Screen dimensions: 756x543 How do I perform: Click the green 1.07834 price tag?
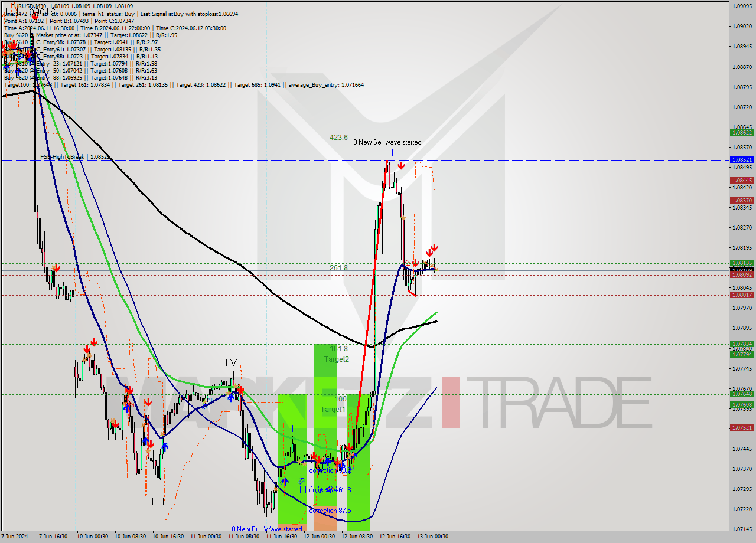(742, 344)
